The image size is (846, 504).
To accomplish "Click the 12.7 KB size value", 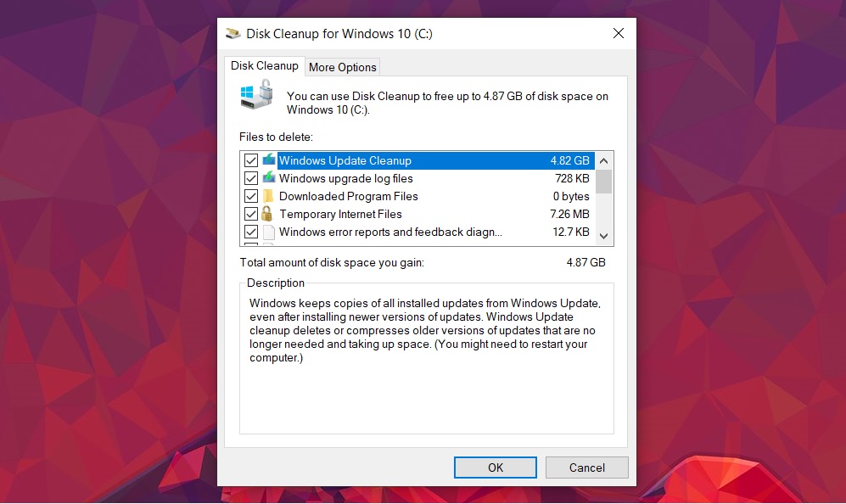I will [x=571, y=232].
